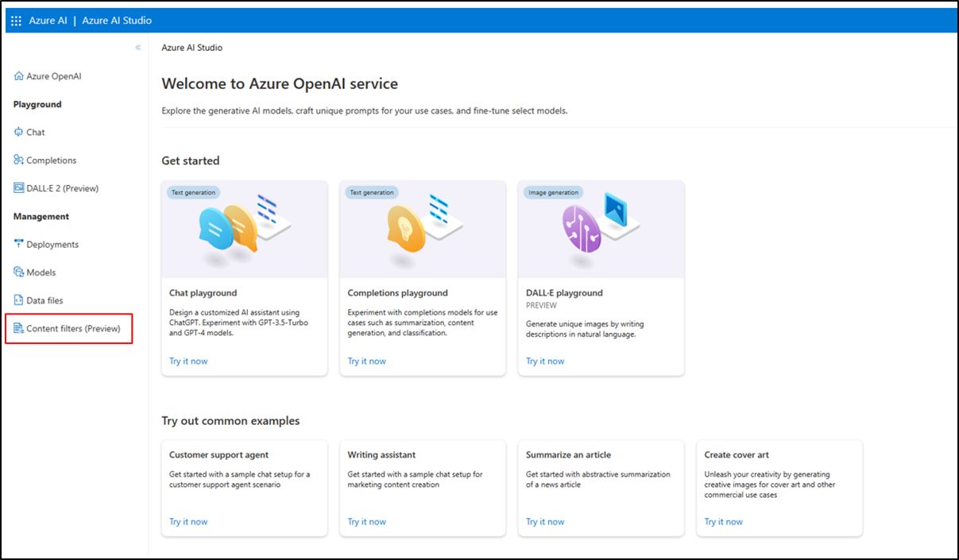The image size is (959, 560).
Task: Open Data files in sidebar
Action: click(38, 300)
